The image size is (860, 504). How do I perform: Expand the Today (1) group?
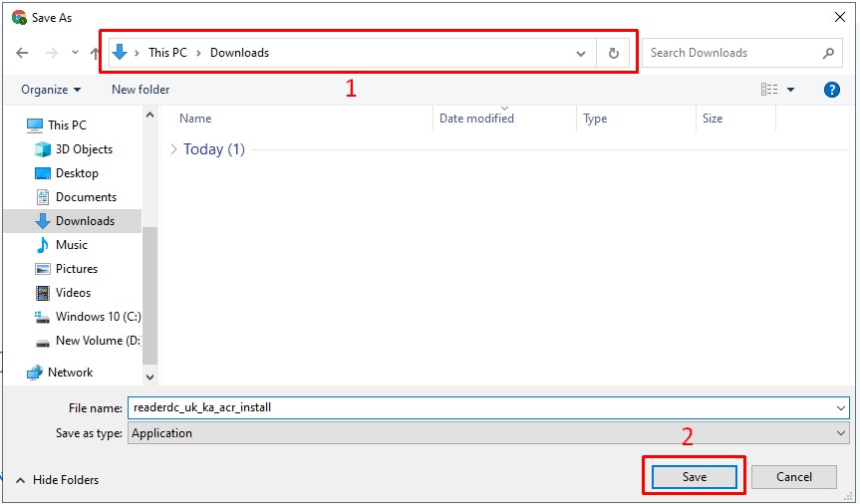tap(174, 149)
